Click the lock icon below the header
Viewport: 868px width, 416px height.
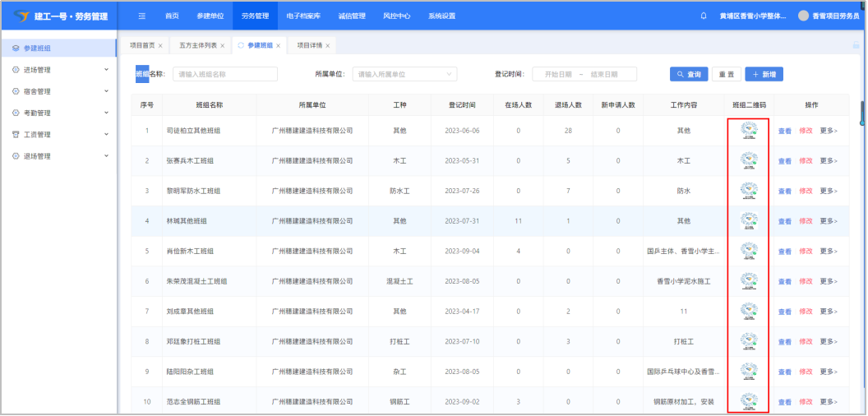(856, 46)
